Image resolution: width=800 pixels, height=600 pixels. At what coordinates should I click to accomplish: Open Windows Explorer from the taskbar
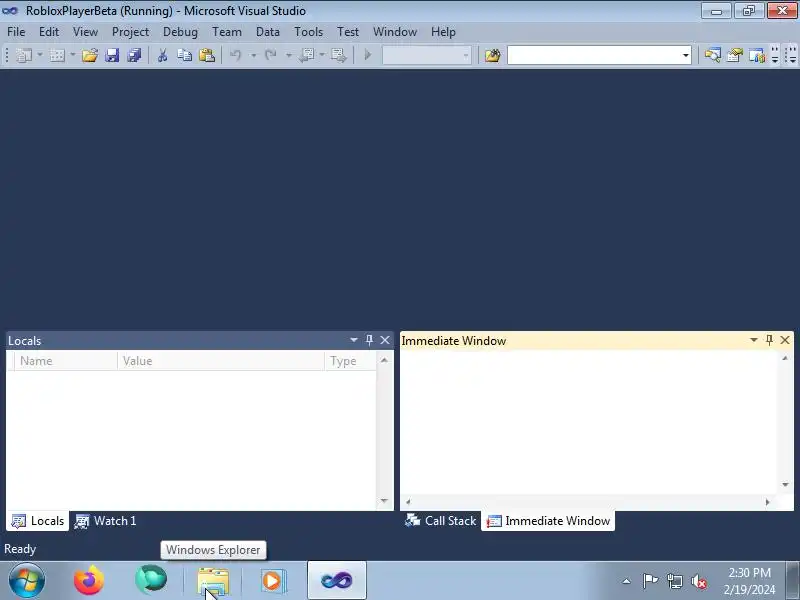pyautogui.click(x=213, y=581)
